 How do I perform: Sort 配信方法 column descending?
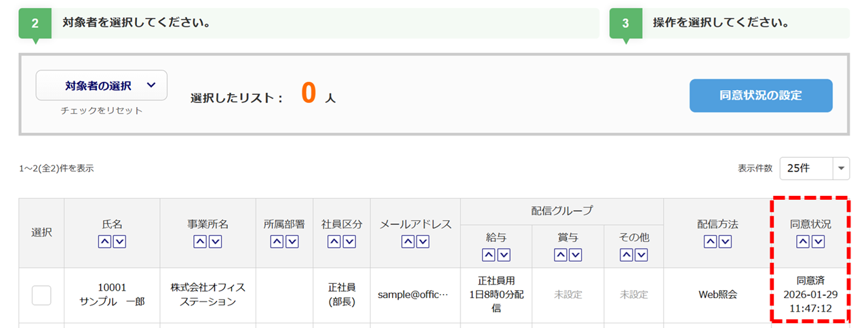click(x=725, y=242)
